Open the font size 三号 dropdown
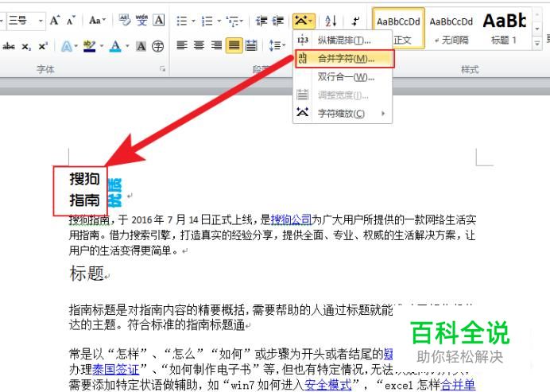Viewport: 550px width, 392px height. [41, 21]
